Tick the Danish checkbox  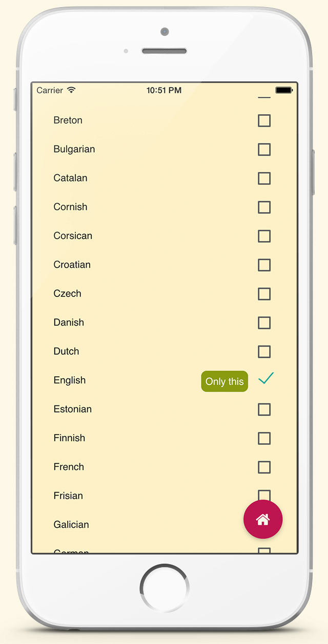pos(264,323)
